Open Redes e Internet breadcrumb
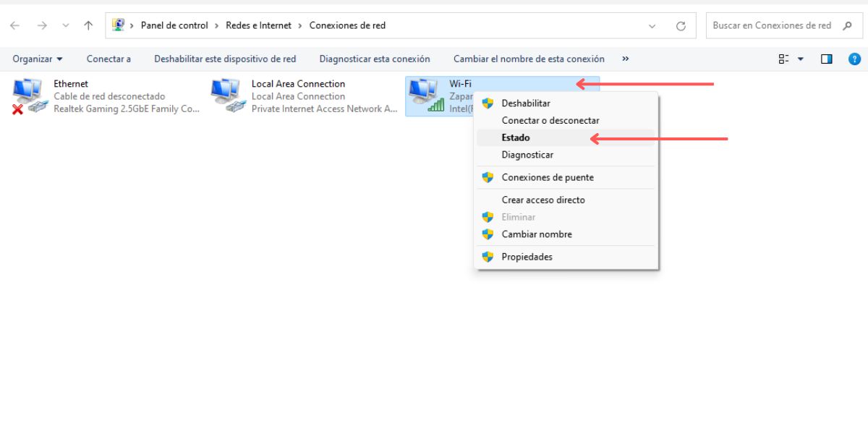 click(258, 25)
